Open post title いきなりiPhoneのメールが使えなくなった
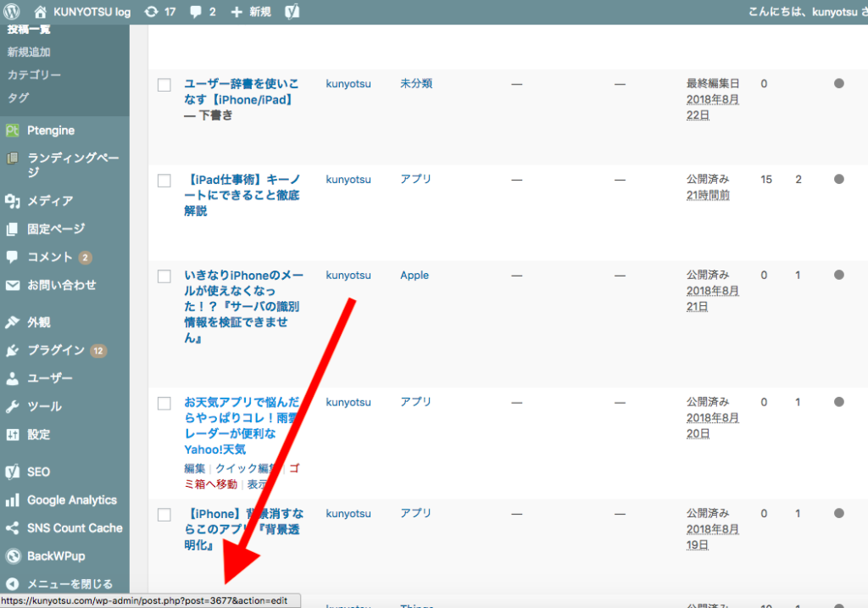 pyautogui.click(x=243, y=306)
